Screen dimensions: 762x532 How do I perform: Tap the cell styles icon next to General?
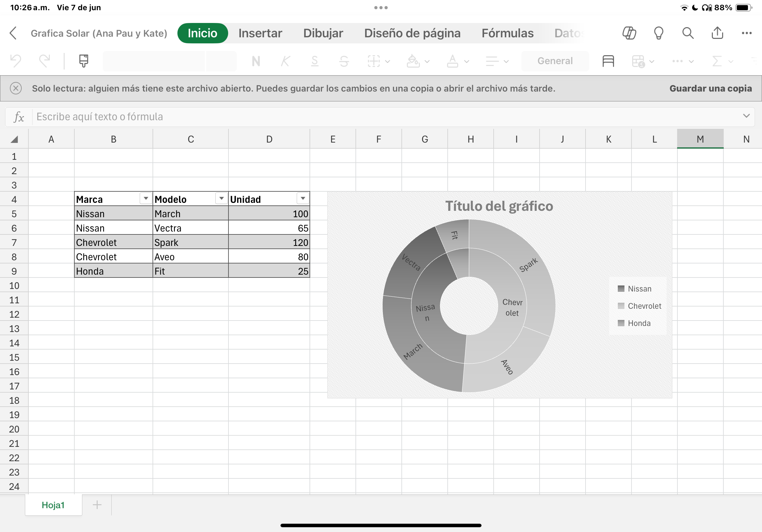608,61
